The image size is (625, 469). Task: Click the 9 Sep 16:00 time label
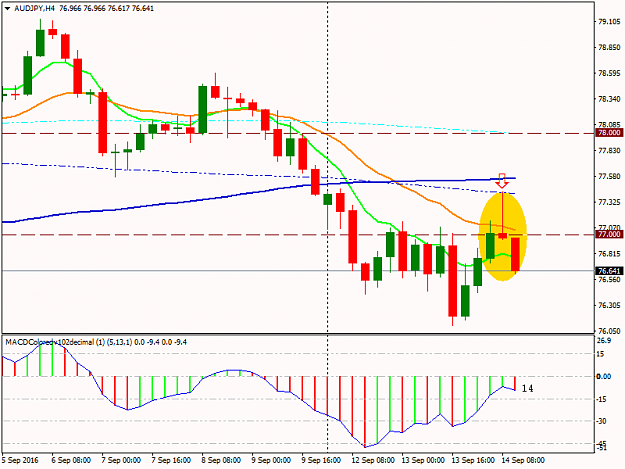tap(322, 460)
